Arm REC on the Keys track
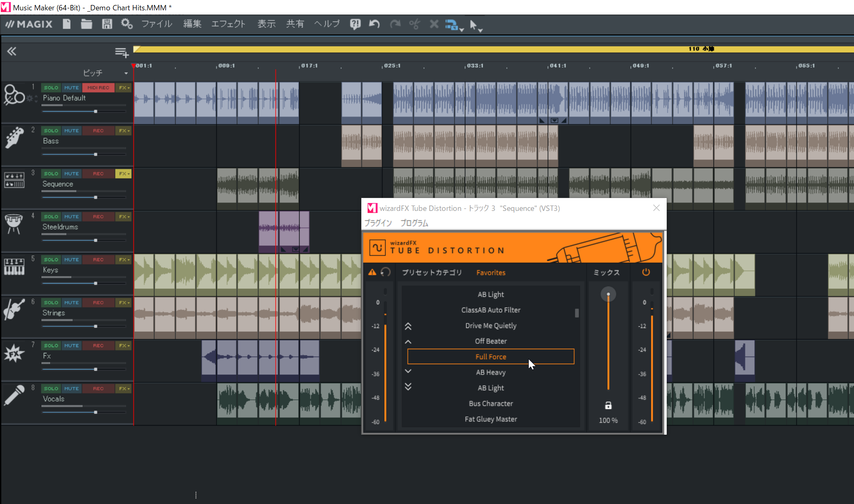The height and width of the screenshot is (504, 854). click(98, 259)
